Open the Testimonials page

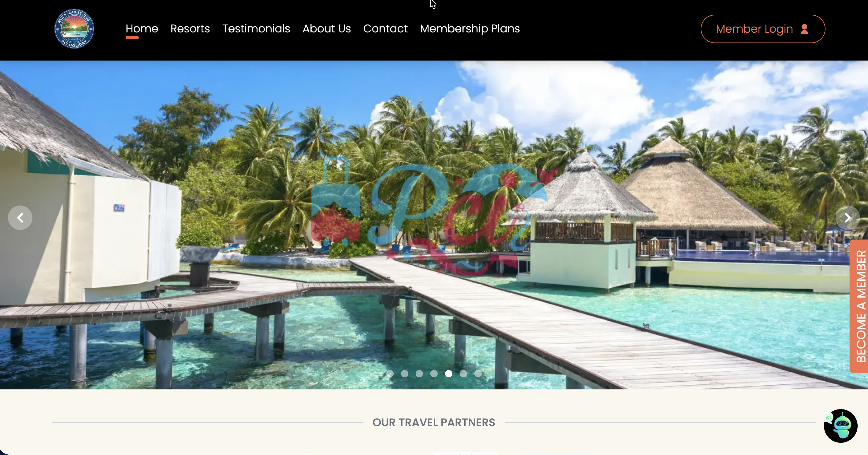256,29
